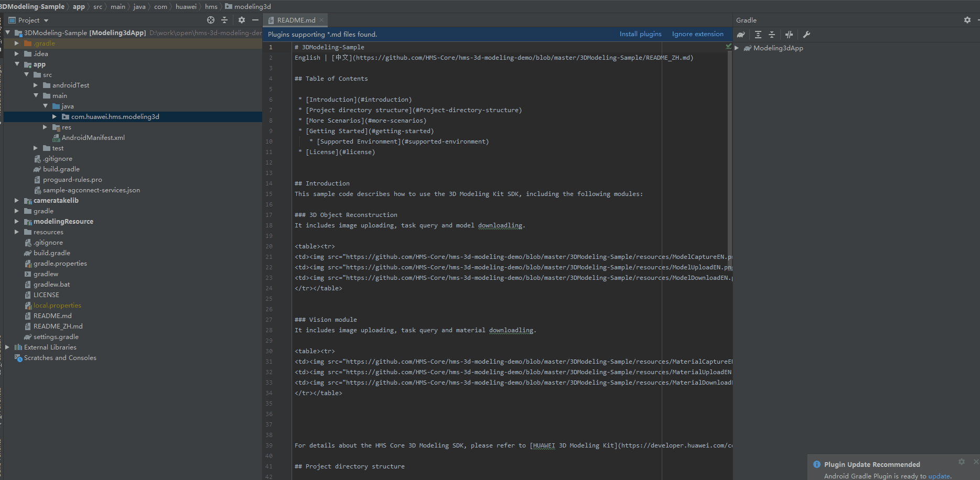Click Ignore extension link
980x480 pixels.
697,34
